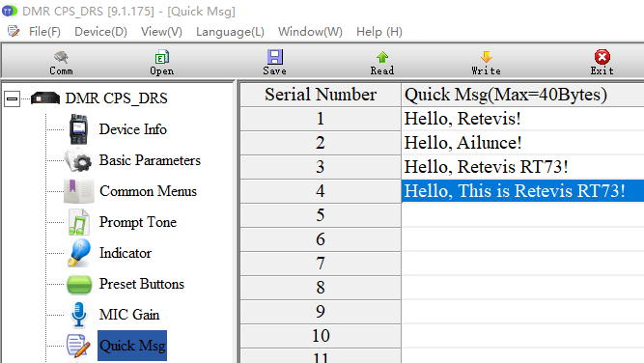Select message 'Hello, Retevis!'
644x363 pixels.
coord(522,119)
